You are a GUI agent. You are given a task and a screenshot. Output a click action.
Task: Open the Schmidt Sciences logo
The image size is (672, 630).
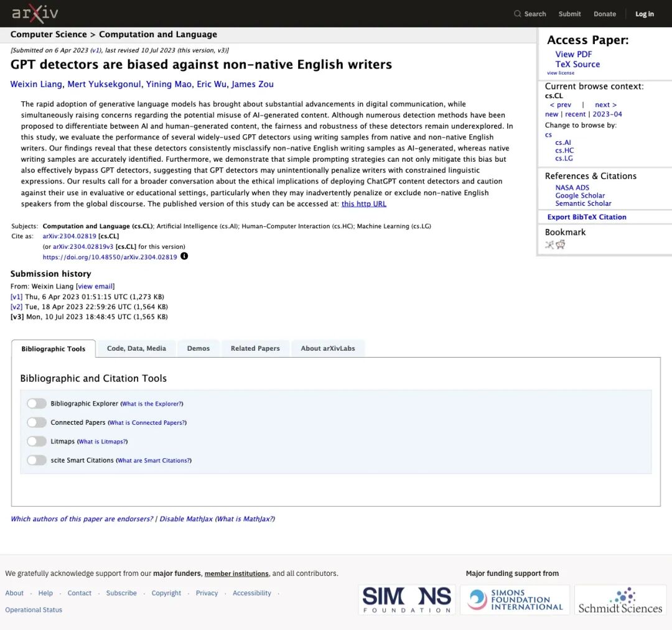pos(620,600)
